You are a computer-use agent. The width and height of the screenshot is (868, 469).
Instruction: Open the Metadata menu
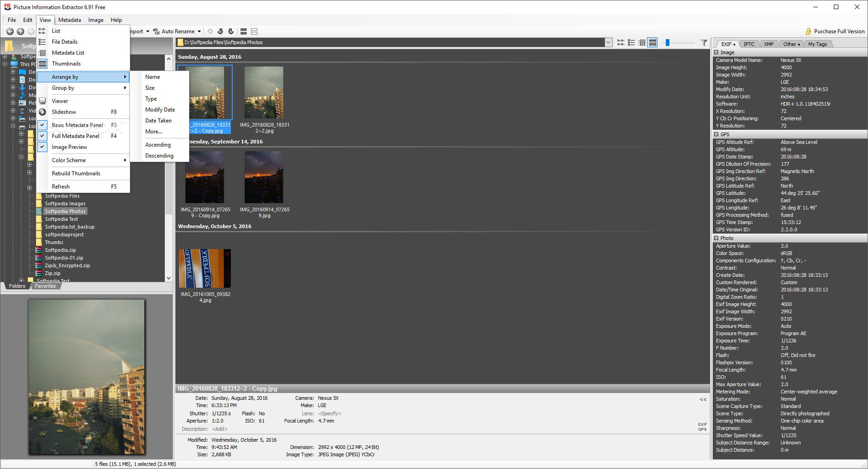(70, 20)
